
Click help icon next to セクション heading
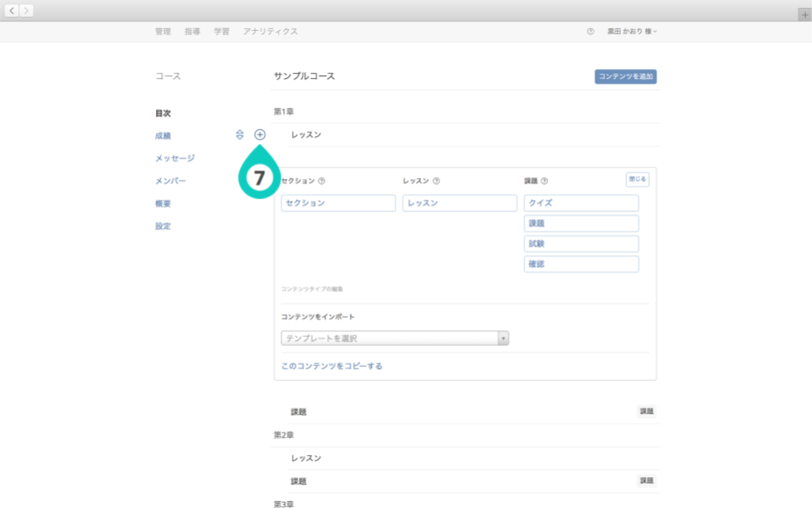pyautogui.click(x=322, y=182)
